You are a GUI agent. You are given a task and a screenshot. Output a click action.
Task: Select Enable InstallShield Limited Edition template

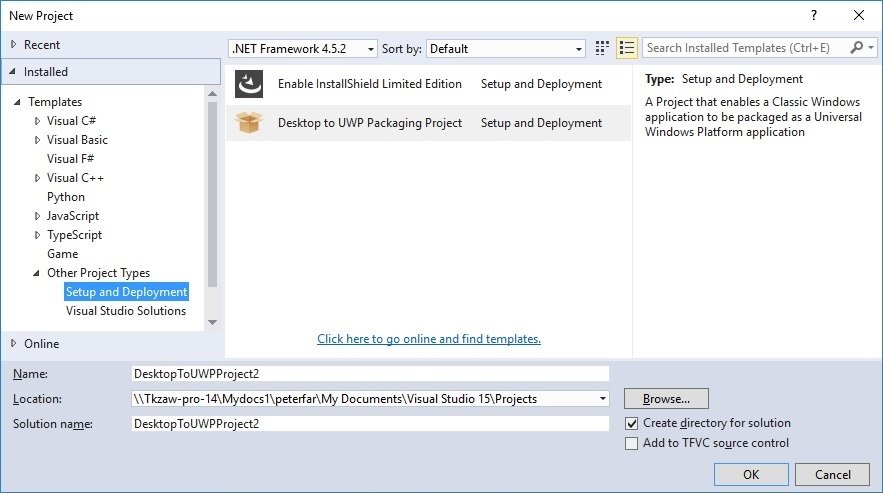point(428,84)
